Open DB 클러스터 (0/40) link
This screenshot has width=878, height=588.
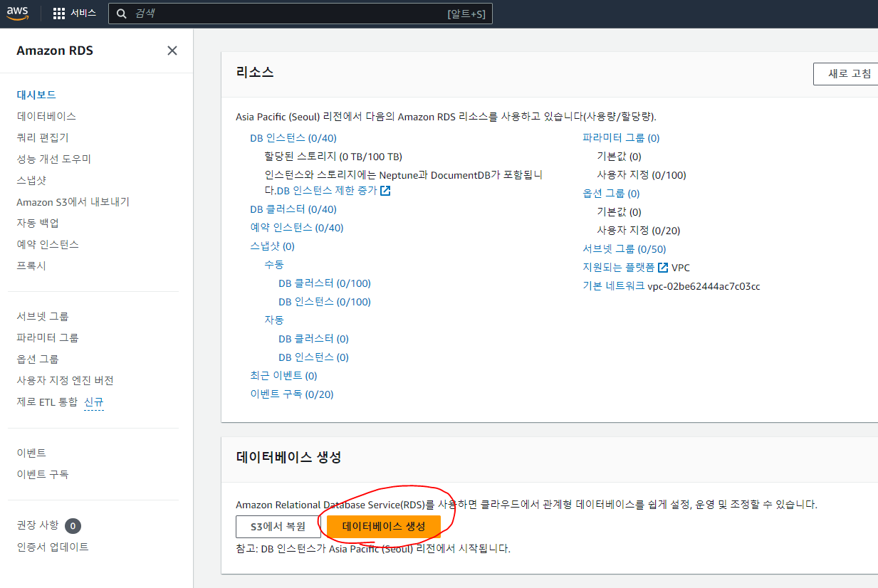click(293, 209)
